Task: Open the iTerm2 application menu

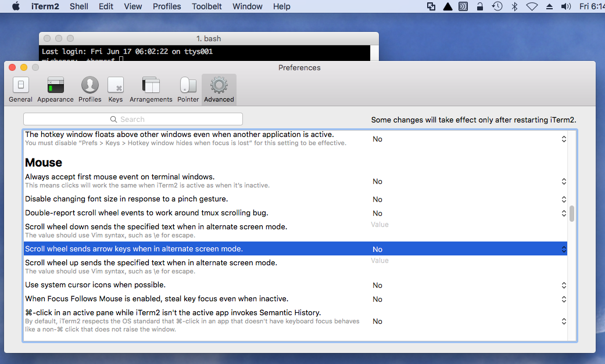Action: pos(45,6)
